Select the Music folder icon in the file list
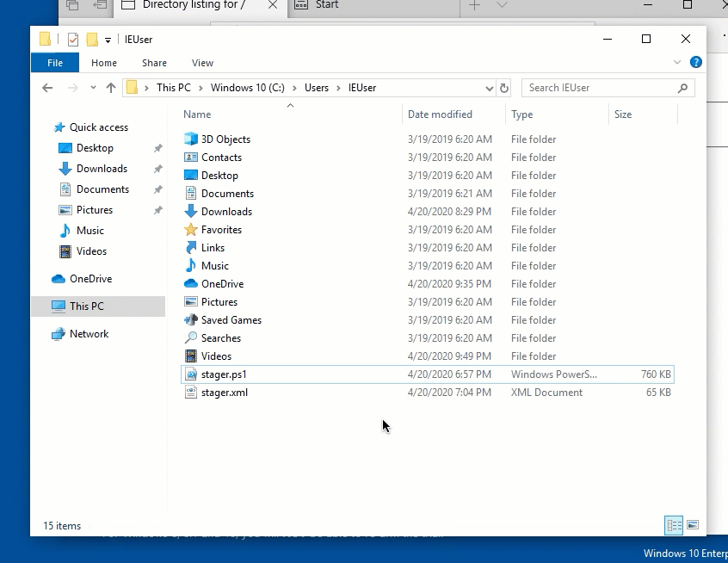The image size is (728, 563). [x=191, y=266]
